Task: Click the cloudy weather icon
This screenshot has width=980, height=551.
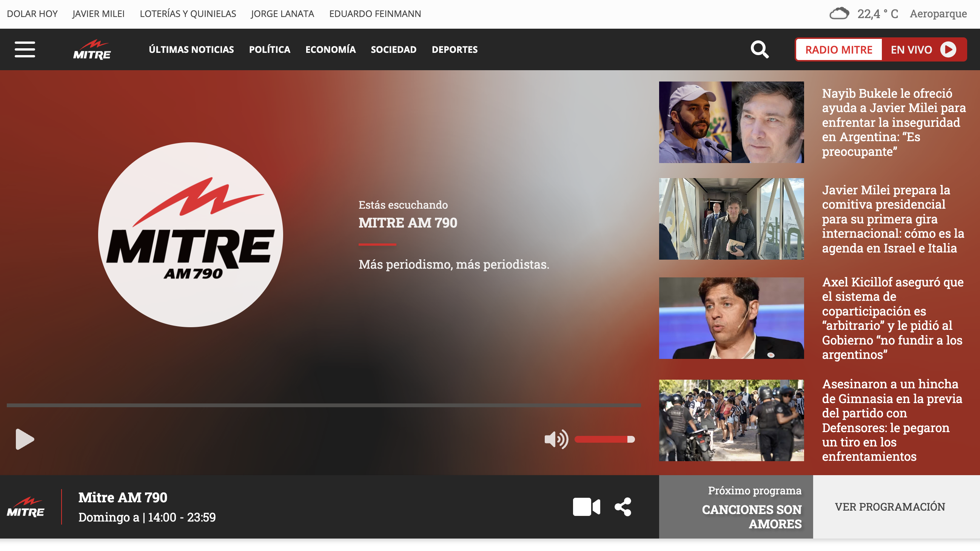Action: (x=839, y=14)
